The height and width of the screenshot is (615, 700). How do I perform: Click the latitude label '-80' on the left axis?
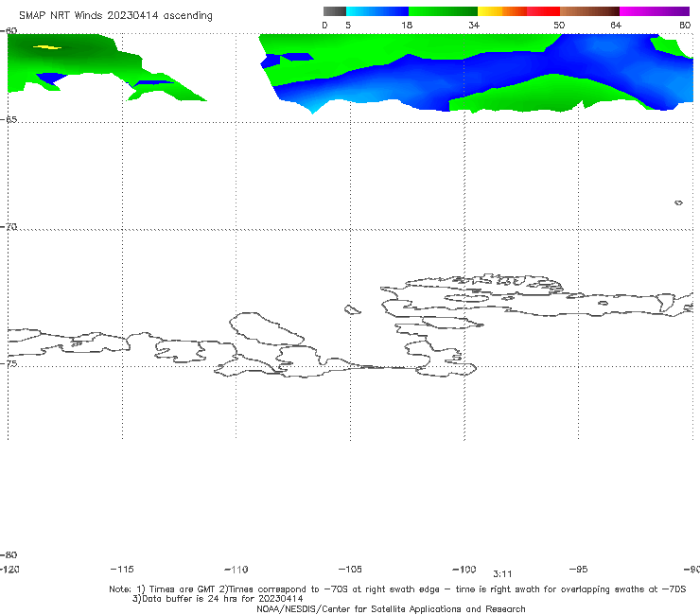click(x=9, y=554)
